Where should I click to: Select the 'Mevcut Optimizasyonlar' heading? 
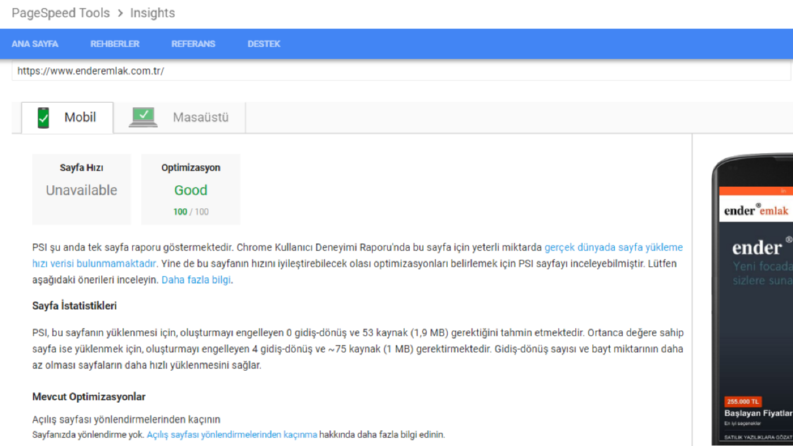89,397
